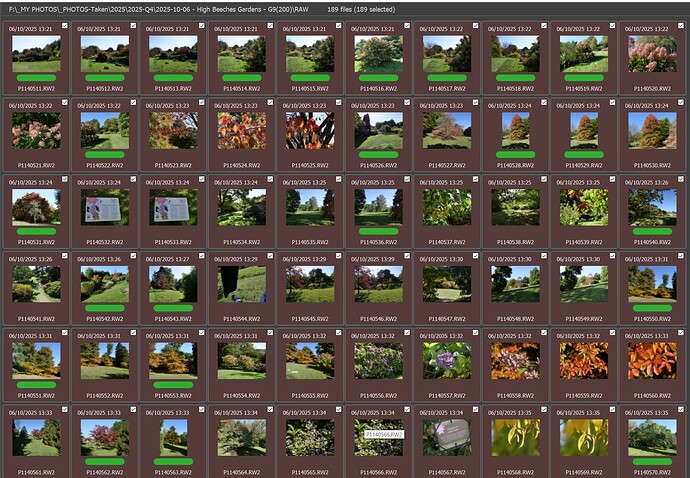Screen dimensions: 690x478
Task: Click the dark shadowed thumbnail P1140544.RW2
Action: 241,284
